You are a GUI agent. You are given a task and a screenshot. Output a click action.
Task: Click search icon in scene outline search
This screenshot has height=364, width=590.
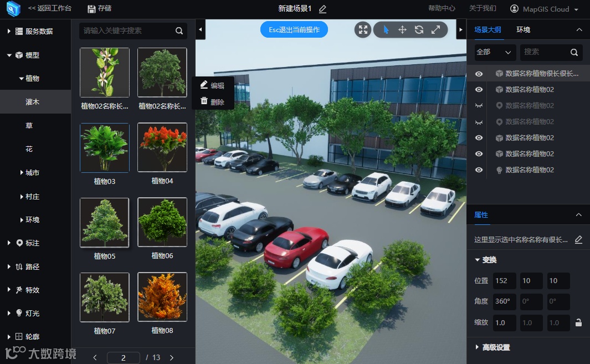point(574,52)
